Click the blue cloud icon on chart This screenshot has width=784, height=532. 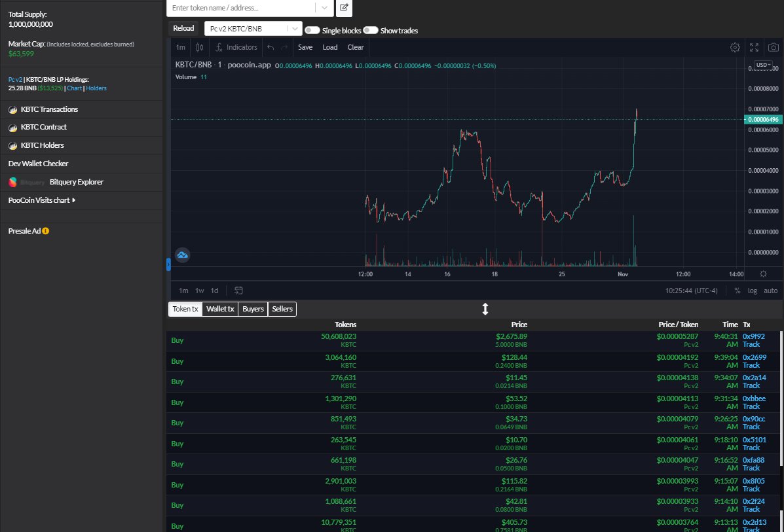[183, 255]
